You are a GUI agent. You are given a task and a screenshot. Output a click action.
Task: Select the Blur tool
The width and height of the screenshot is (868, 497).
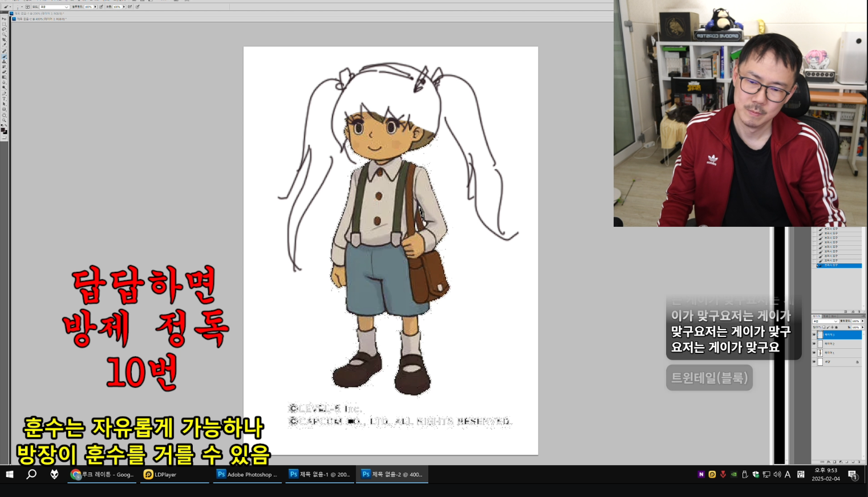coord(5,82)
